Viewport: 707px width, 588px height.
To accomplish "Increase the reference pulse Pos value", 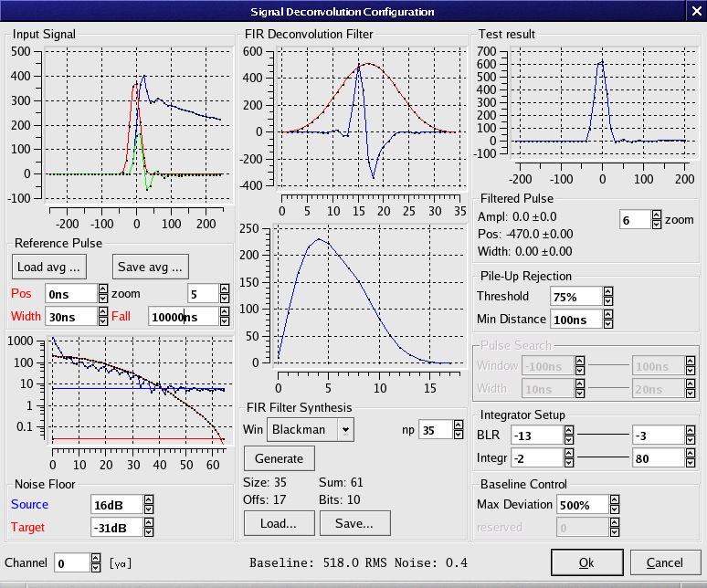I will tap(103, 289).
